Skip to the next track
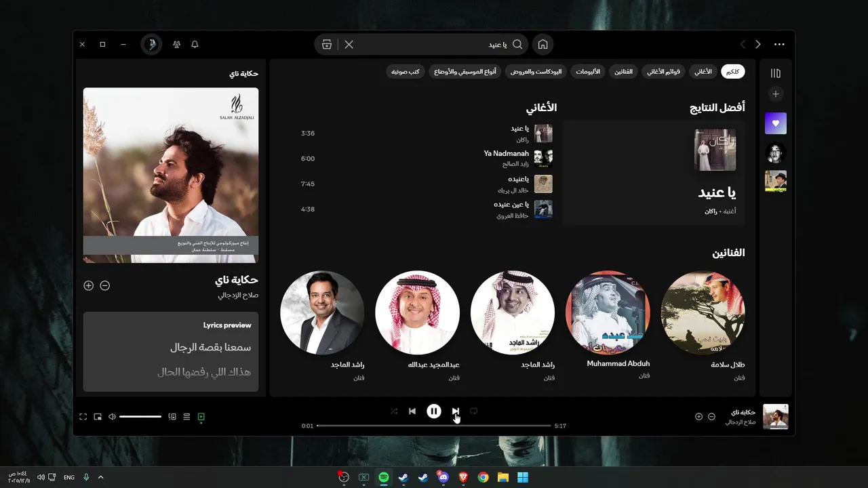This screenshot has height=488, width=868. click(456, 411)
